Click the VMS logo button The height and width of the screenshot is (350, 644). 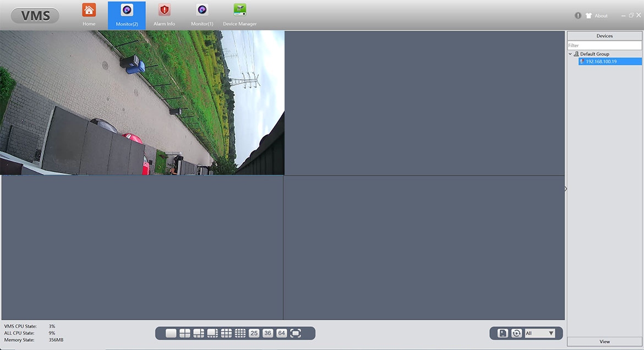[35, 15]
